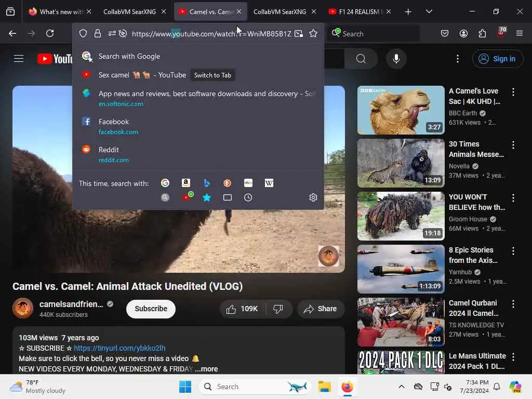Image resolution: width=532 pixels, height=399 pixels.
Task: Open tinyurl subscribe link in description
Action: click(120, 348)
